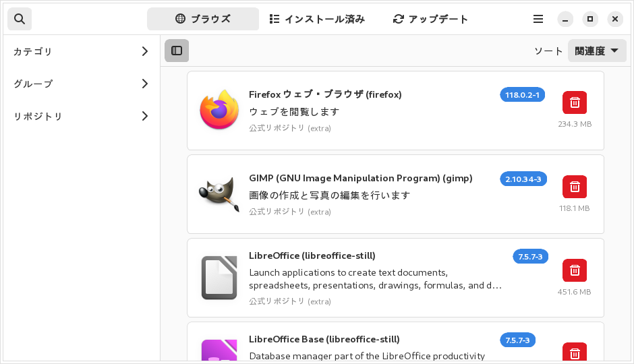This screenshot has height=364, width=634.
Task: Toggle the sidebar panel button
Action: coord(177,51)
